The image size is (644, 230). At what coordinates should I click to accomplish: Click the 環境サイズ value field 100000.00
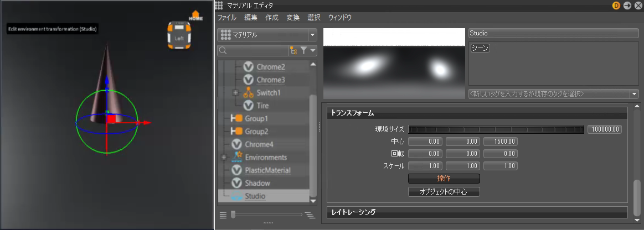pyautogui.click(x=605, y=129)
